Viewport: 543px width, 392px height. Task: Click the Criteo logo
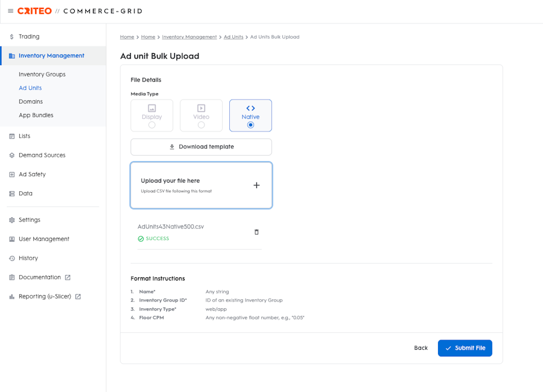(x=34, y=11)
